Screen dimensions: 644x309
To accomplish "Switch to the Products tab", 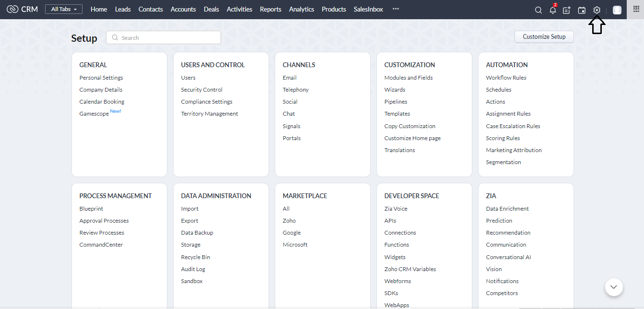I will tap(334, 9).
